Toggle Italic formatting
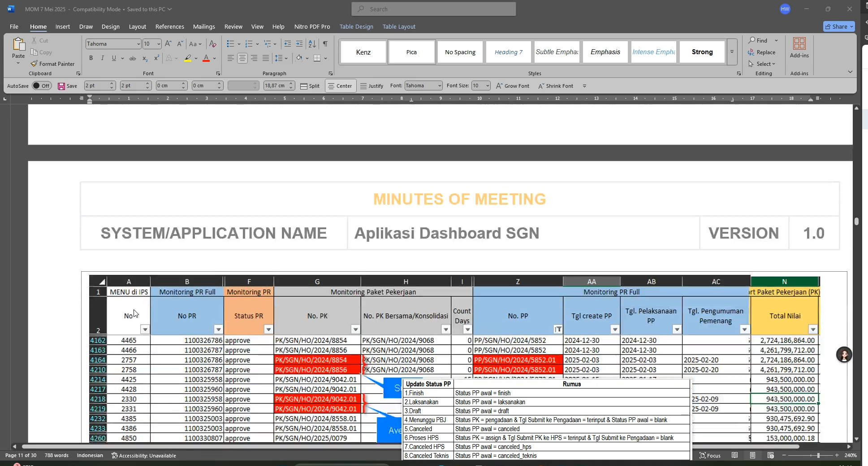 click(x=103, y=58)
